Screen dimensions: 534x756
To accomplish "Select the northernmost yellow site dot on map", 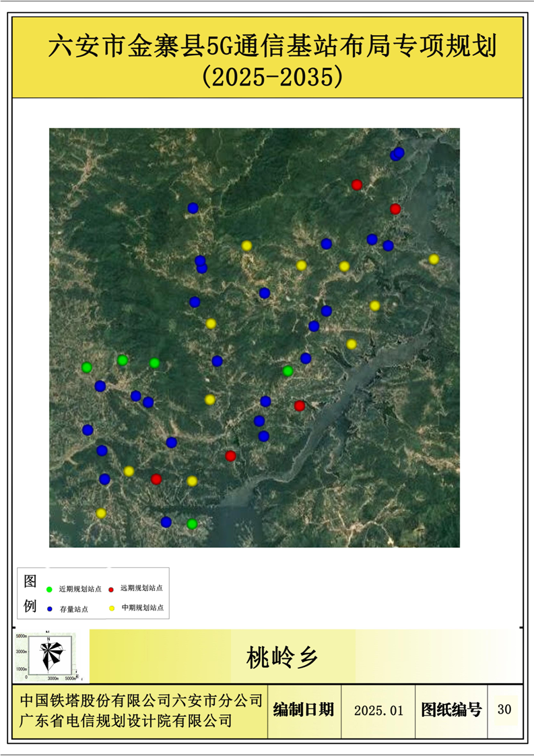I will pos(246,246).
